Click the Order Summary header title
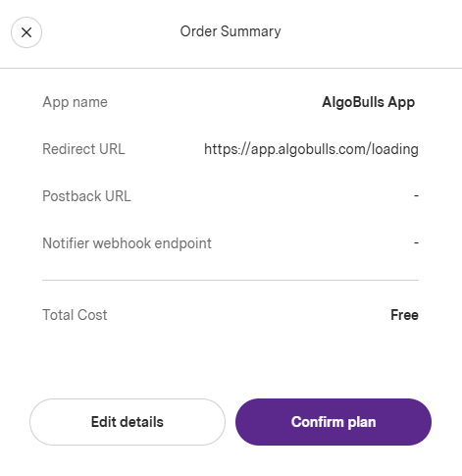Image resolution: width=462 pixels, height=476 pixels. 231,31
